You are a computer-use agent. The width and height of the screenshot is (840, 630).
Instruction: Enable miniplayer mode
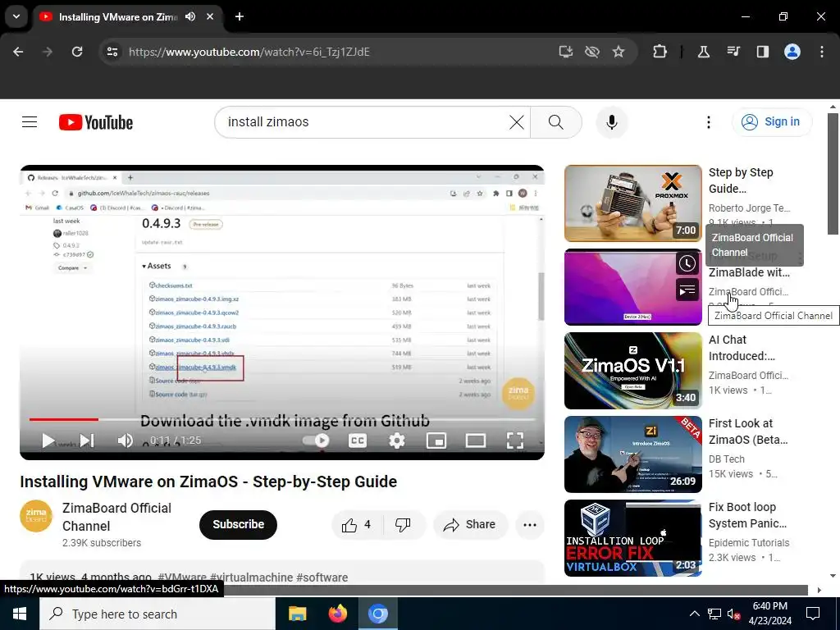tap(436, 441)
